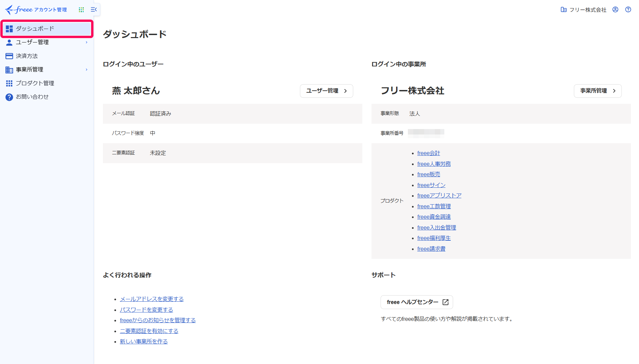Viewport: 639px width, 364px height.
Task: Click the credit card icon beside 決済方法
Action: pos(9,56)
